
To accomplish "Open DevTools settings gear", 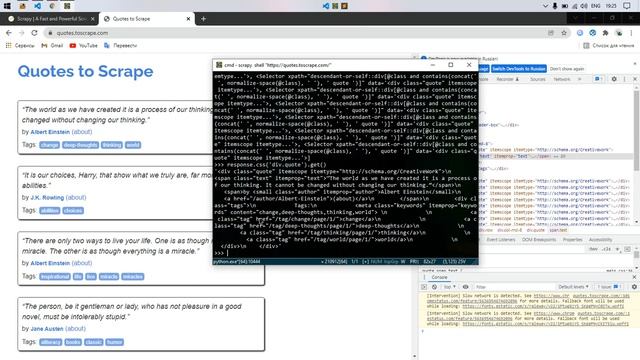I will pyautogui.click(x=614, y=79).
